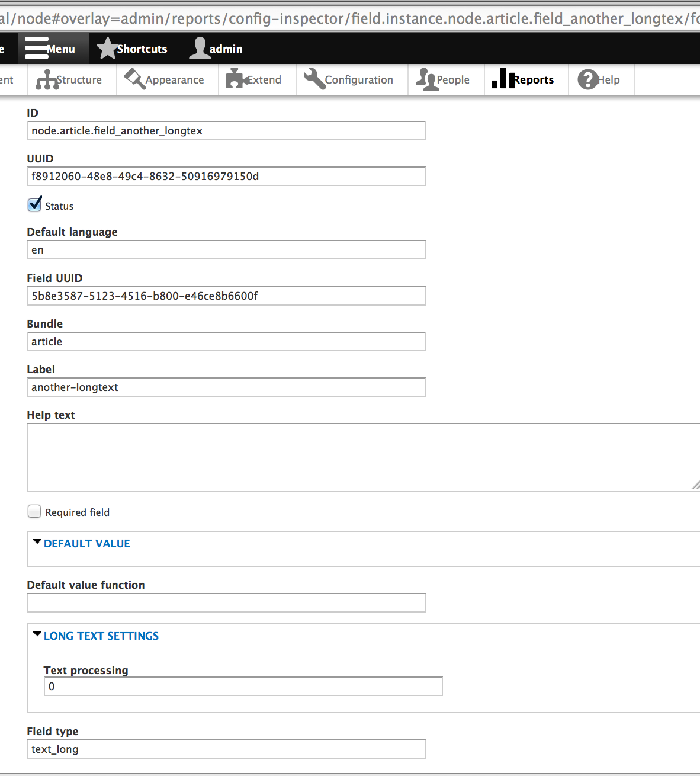Click the Help text textarea resize handle

pos(696,485)
